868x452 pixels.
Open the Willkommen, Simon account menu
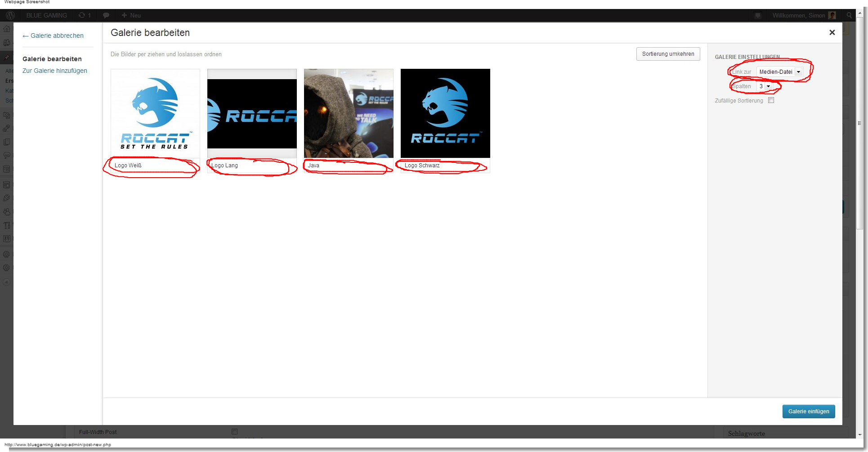click(804, 15)
